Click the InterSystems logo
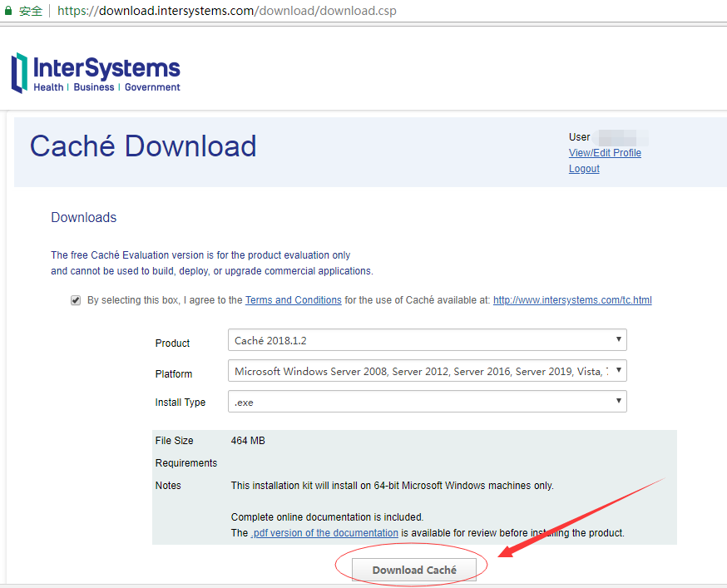Screen dimensions: 727x588 tap(96, 73)
